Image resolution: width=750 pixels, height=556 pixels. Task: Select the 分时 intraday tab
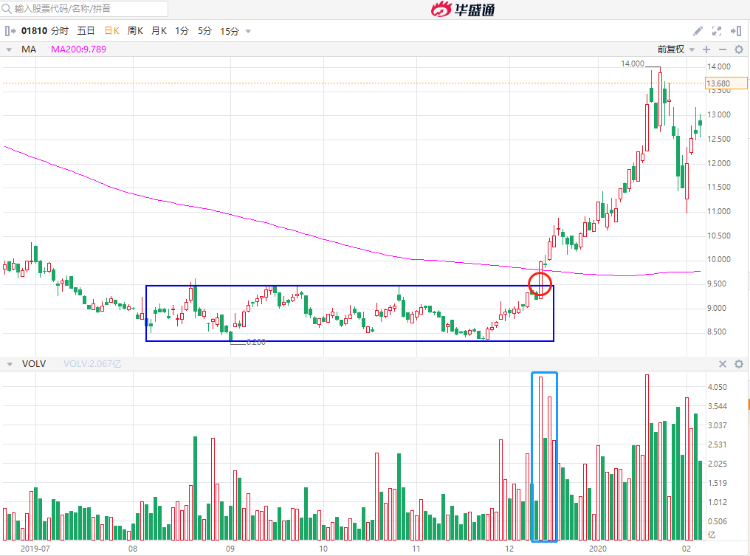[x=60, y=31]
